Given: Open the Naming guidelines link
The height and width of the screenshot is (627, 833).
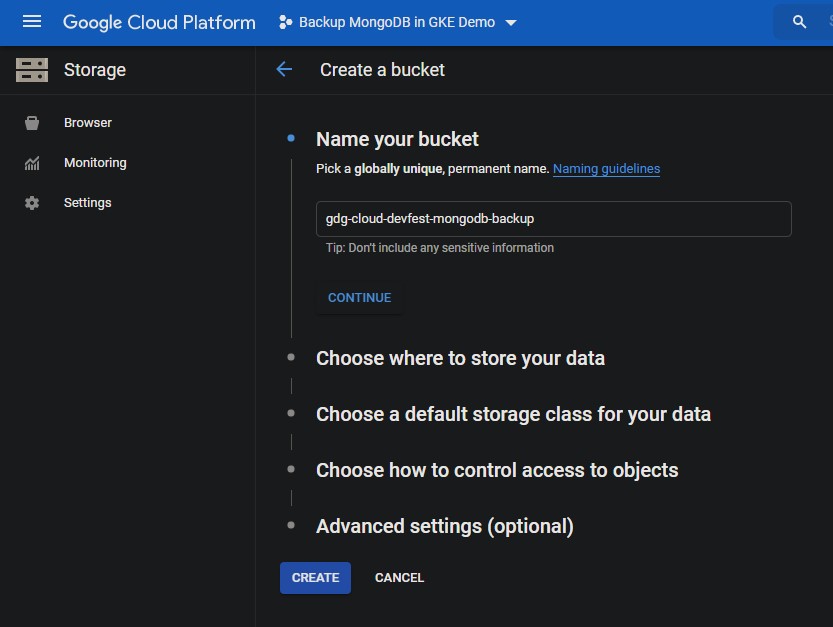Looking at the screenshot, I should pyautogui.click(x=606, y=169).
